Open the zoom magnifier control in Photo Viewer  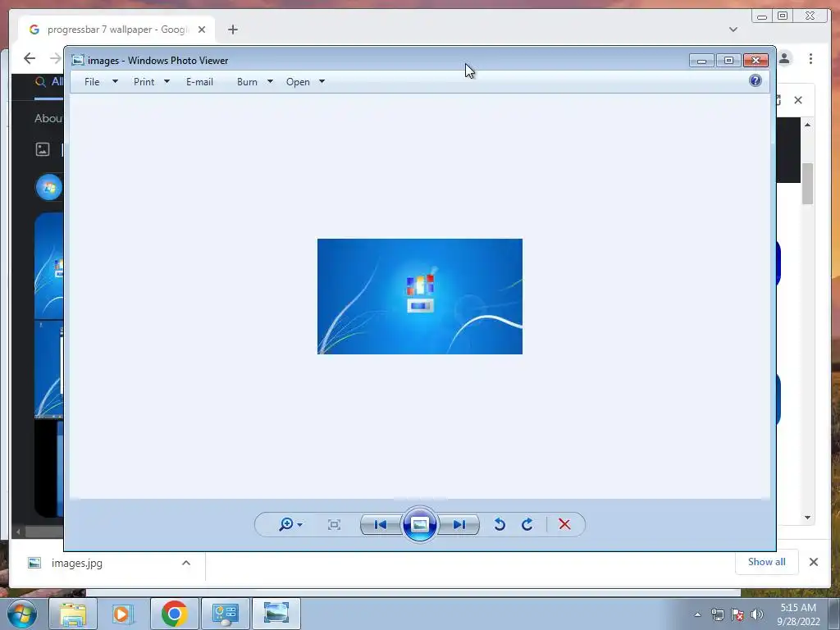pos(290,524)
